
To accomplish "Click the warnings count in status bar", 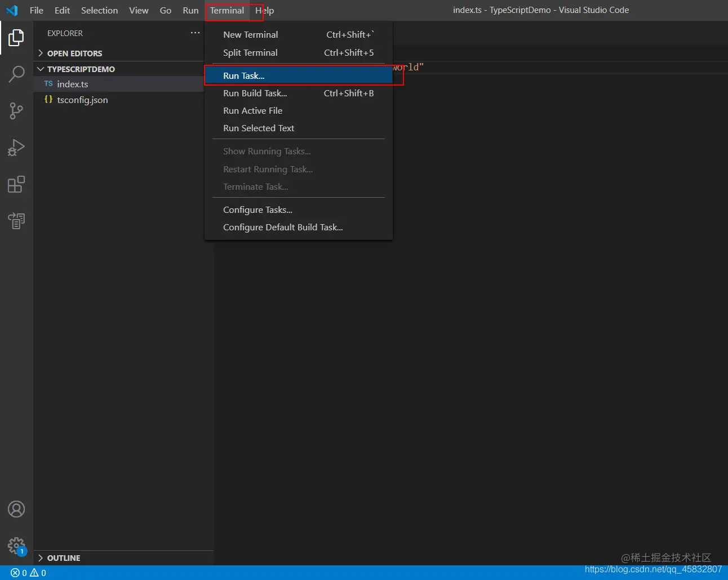I will tap(38, 573).
